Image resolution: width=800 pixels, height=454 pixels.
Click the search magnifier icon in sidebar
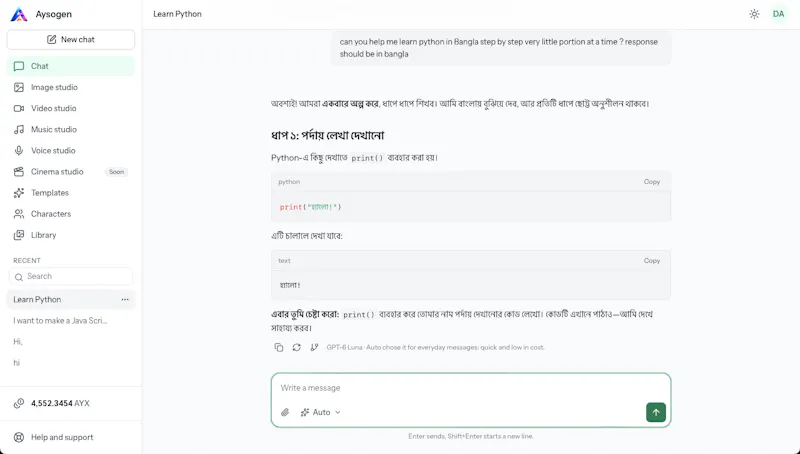pyautogui.click(x=19, y=277)
